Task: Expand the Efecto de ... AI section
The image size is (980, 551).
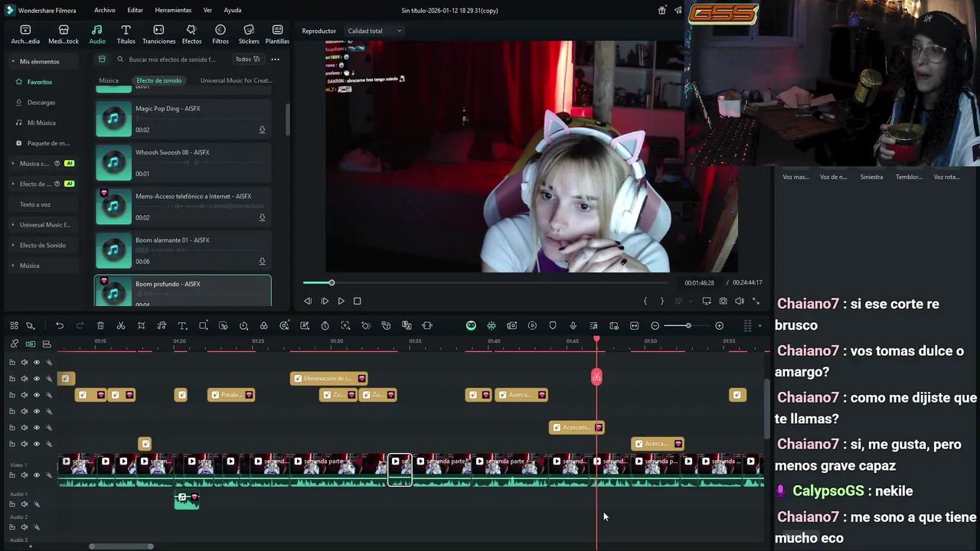Action: click(13, 184)
